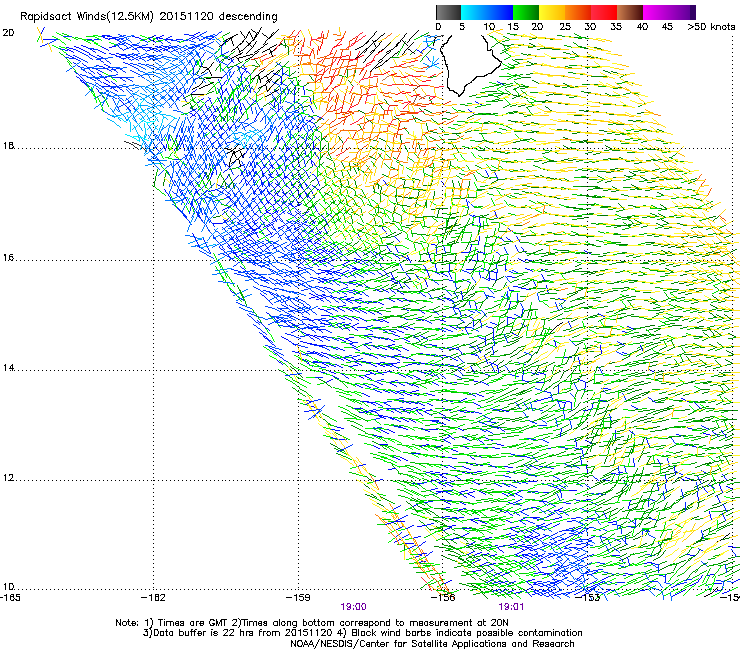
Task: Click the '>50 knots' legend label
Action: 711,27
